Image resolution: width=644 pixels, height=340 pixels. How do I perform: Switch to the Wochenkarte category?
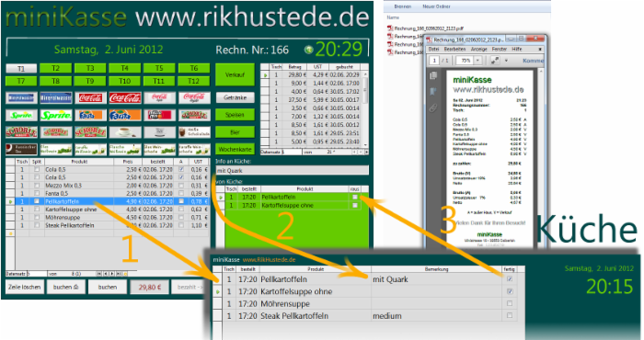(x=235, y=149)
